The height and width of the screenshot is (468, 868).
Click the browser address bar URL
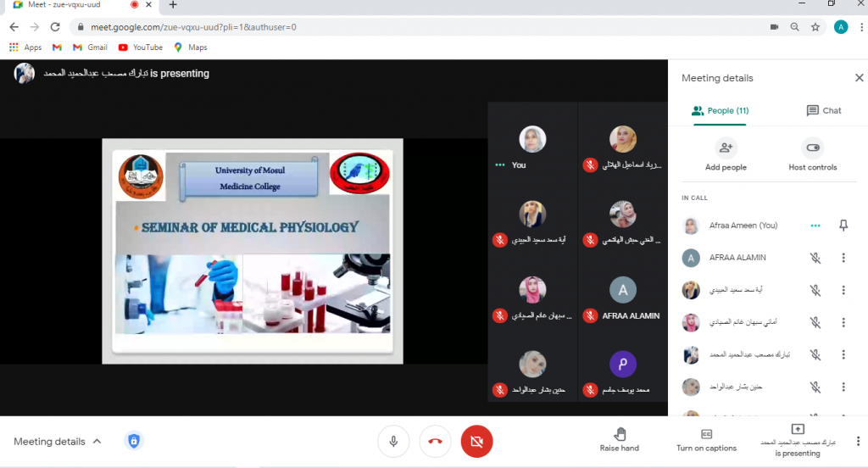coord(193,27)
